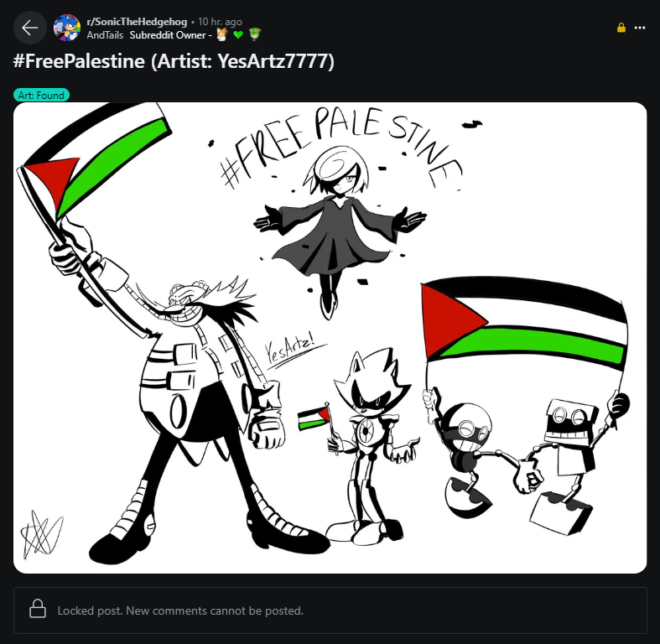The image size is (660, 644).
Task: Open the AndTails user profile
Action: [x=105, y=35]
